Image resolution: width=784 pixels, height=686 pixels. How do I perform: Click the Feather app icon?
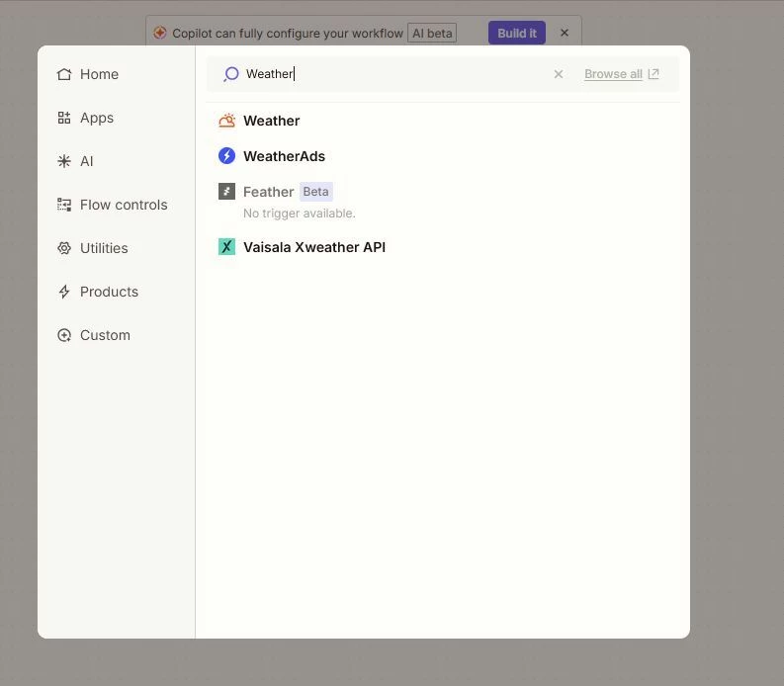tap(227, 192)
